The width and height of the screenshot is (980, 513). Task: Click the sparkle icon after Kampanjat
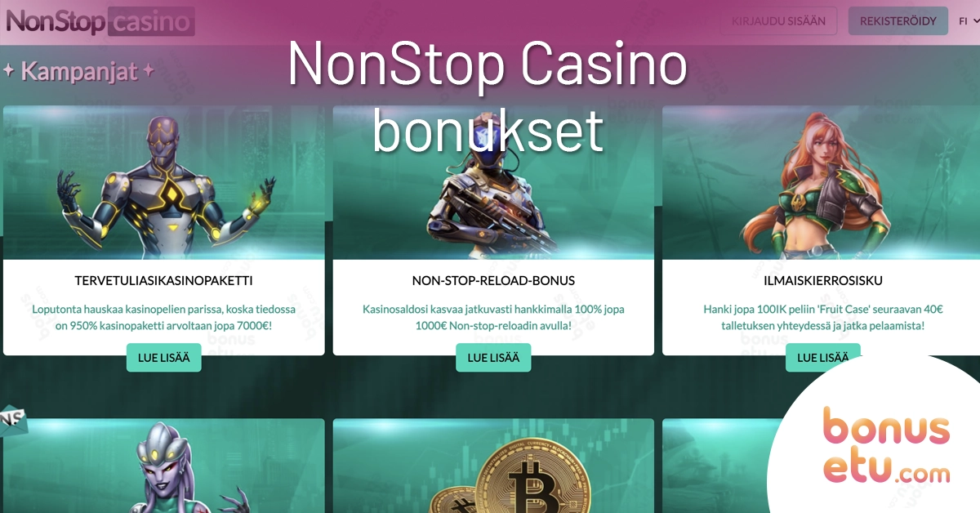point(149,71)
